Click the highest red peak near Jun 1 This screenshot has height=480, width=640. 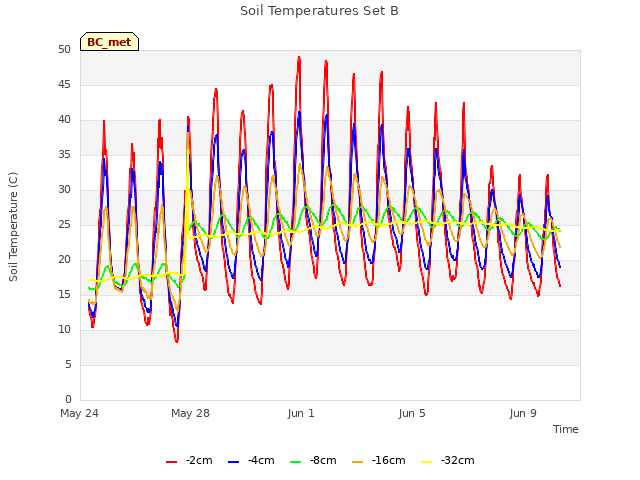coord(299,58)
